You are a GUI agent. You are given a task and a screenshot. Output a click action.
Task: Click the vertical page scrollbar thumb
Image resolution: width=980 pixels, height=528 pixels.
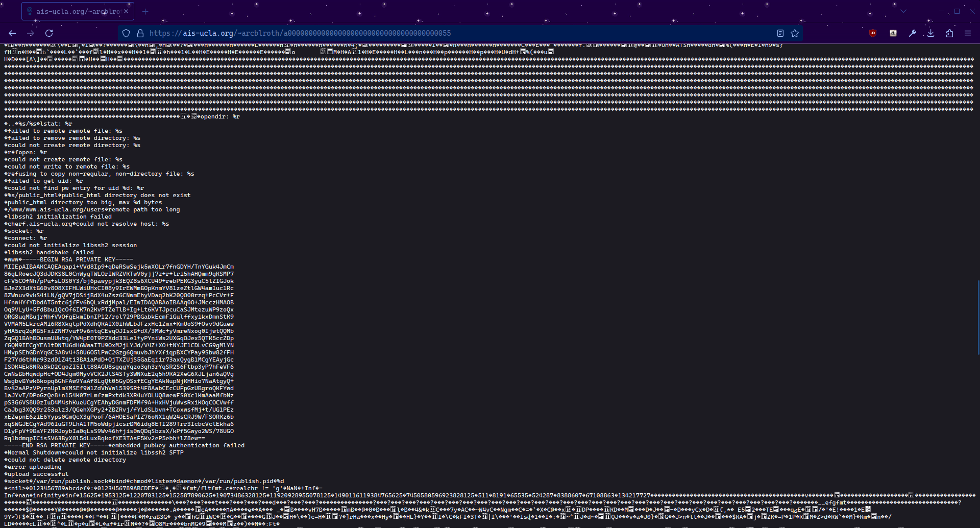click(x=978, y=317)
